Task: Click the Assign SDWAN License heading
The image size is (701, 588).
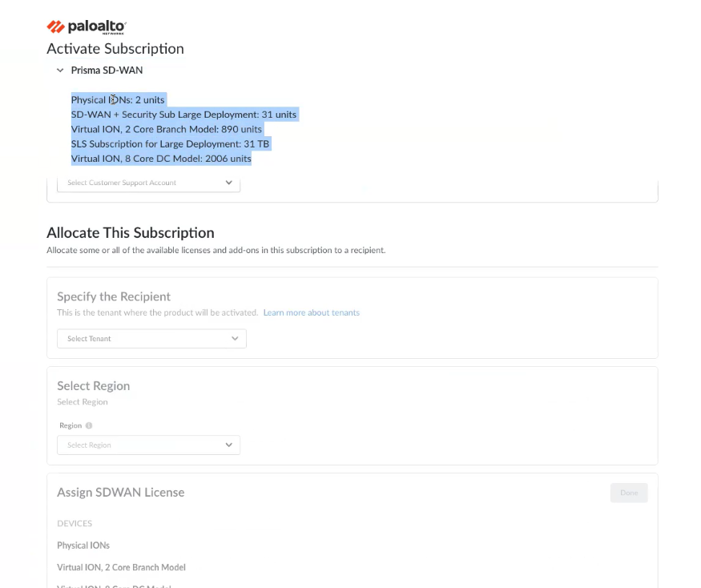Action: (120, 493)
